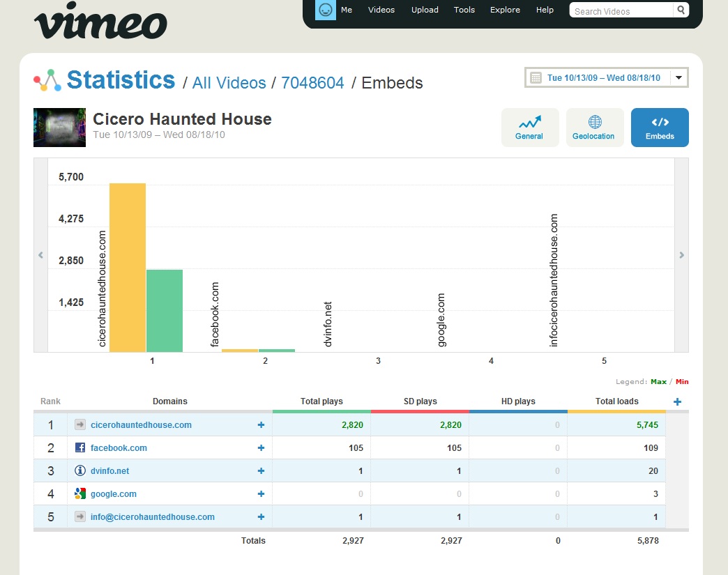Viewport: 728px width, 575px height.
Task: Click the search magnifier icon
Action: (x=681, y=10)
